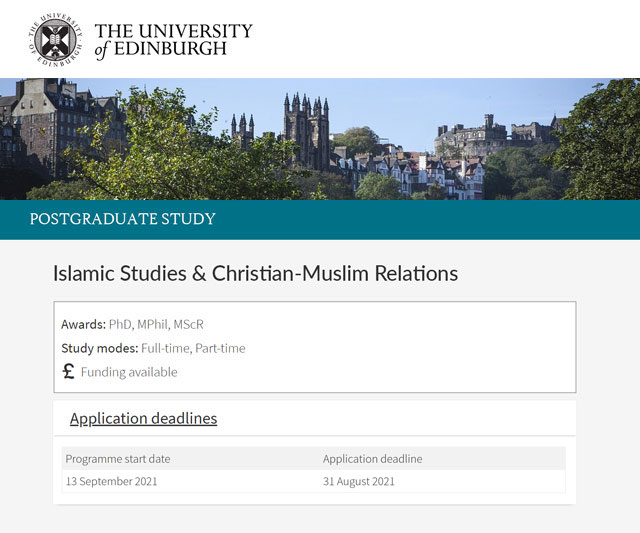Open the Postgraduate Study section link
The height and width of the screenshot is (533, 640).
click(123, 219)
